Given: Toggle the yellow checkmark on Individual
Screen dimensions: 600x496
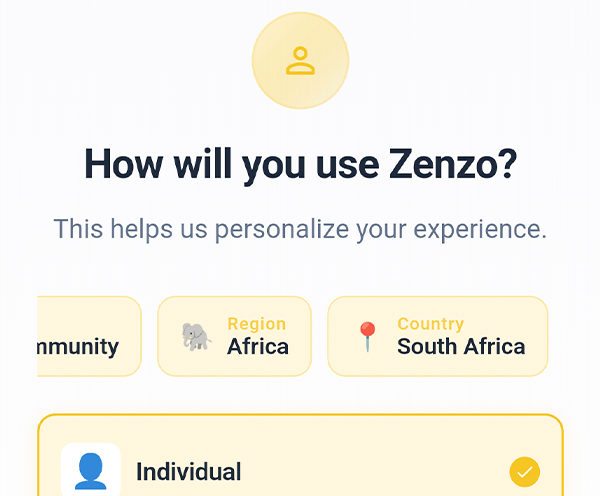Looking at the screenshot, I should 524,471.
